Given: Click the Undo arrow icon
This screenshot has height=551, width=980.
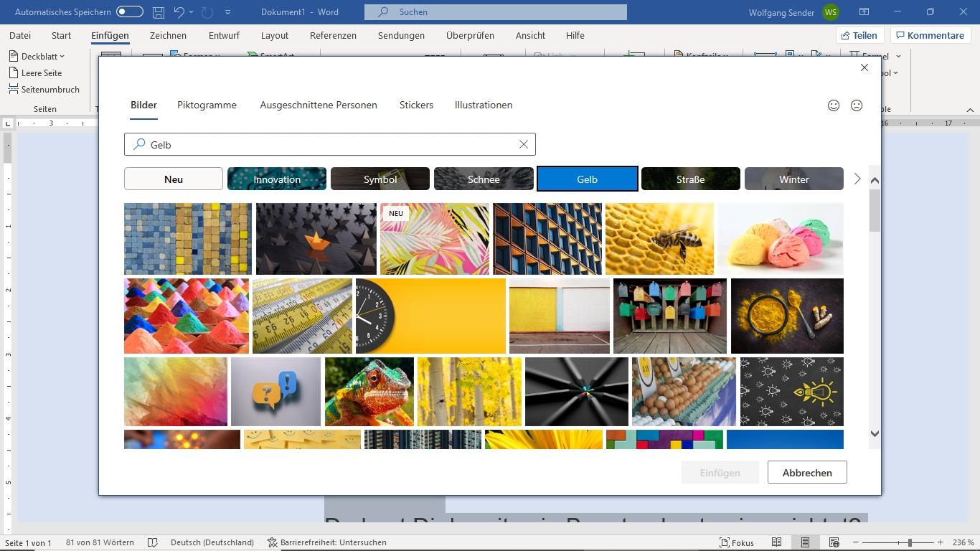Looking at the screenshot, I should pyautogui.click(x=179, y=12).
